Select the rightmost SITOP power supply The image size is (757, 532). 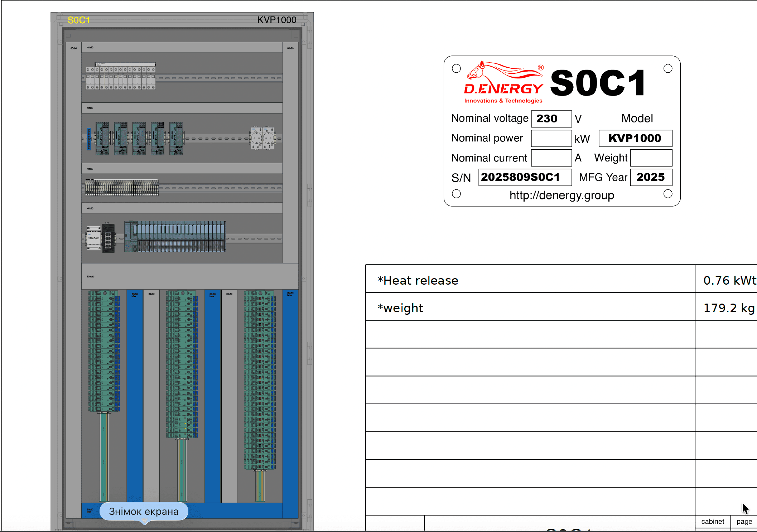(x=176, y=138)
